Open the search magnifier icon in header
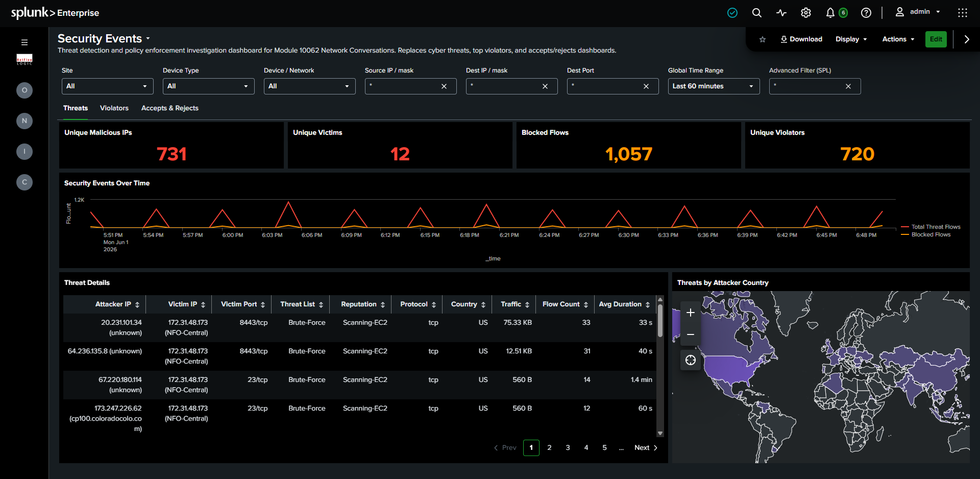The width and height of the screenshot is (980, 479). 757,13
